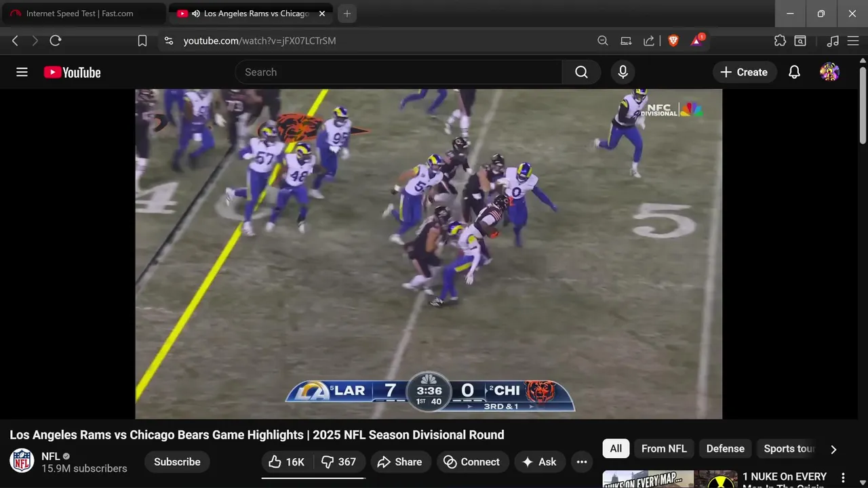Select the All filter chip
Image resolution: width=868 pixels, height=488 pixels.
tap(616, 448)
